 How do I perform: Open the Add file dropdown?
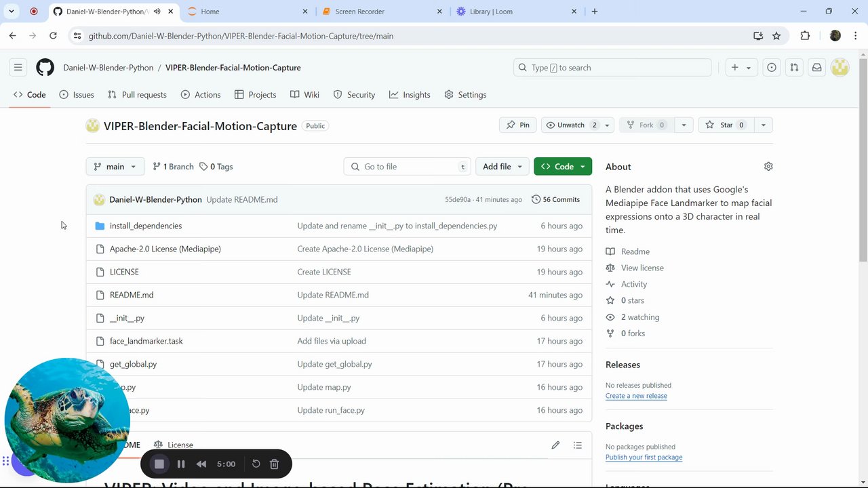pyautogui.click(x=502, y=166)
